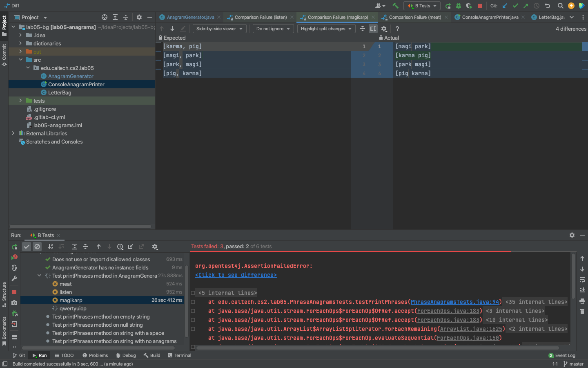
Task: Expand the tests folder in project tree
Action: click(20, 101)
